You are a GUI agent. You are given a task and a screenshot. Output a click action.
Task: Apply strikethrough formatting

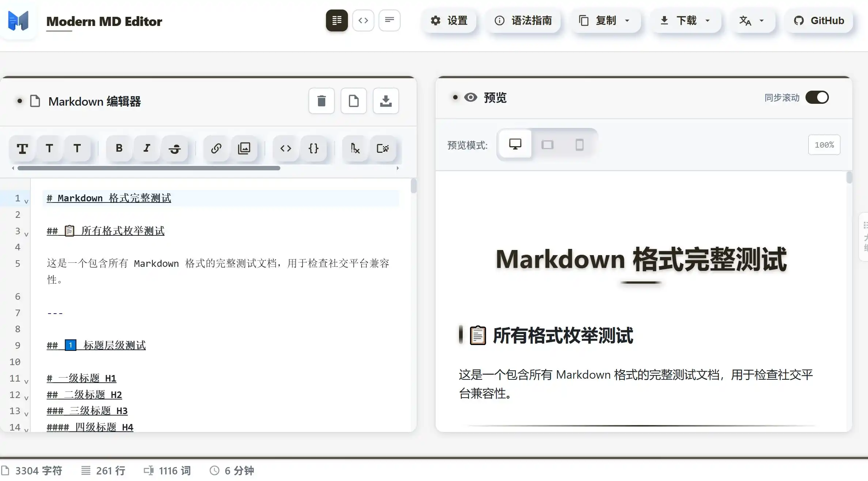click(175, 148)
